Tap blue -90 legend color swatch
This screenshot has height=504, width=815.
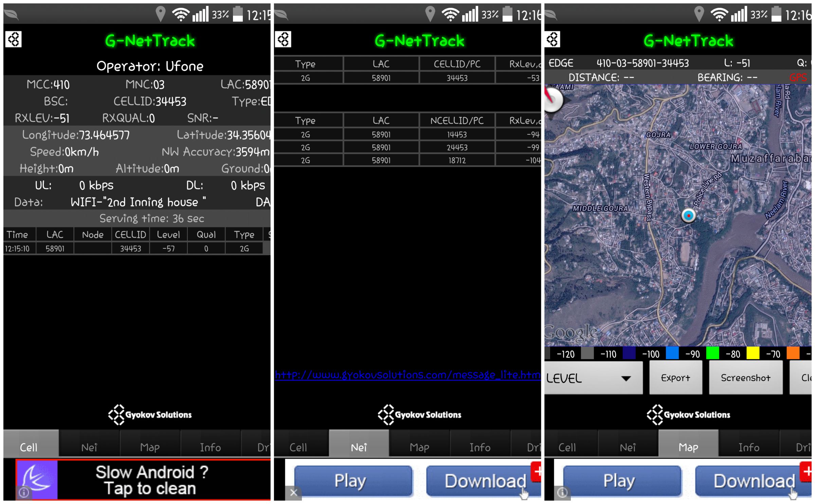tap(672, 353)
